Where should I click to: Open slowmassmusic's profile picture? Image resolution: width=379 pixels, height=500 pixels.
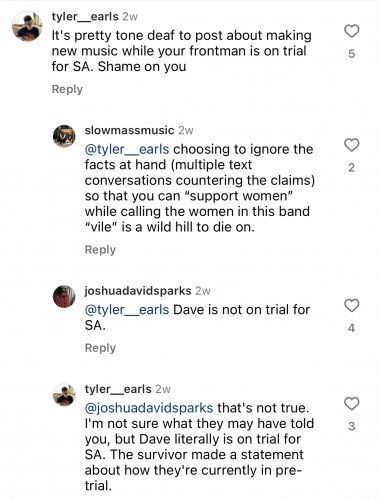click(x=64, y=136)
